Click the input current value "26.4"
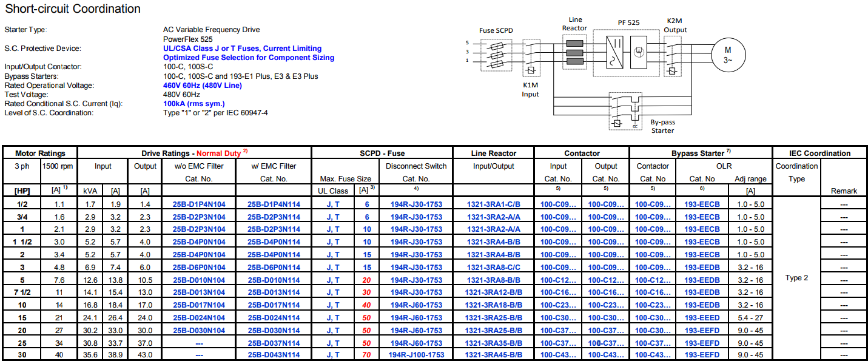 click(x=115, y=318)
